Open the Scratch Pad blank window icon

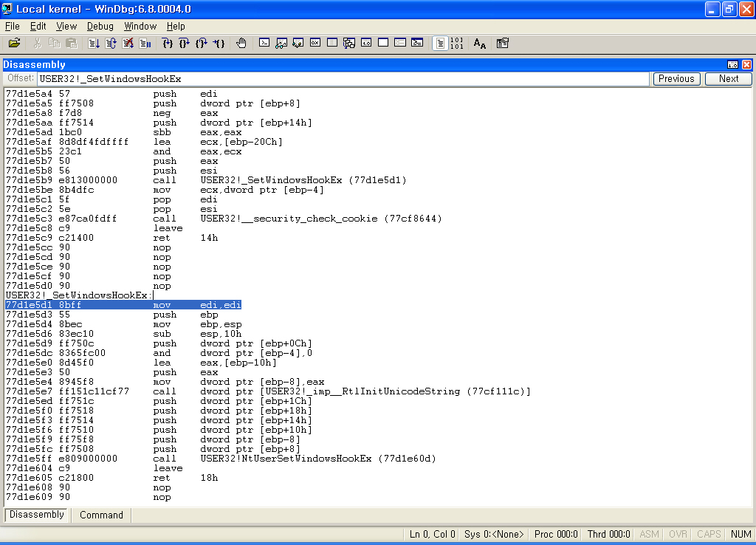383,44
